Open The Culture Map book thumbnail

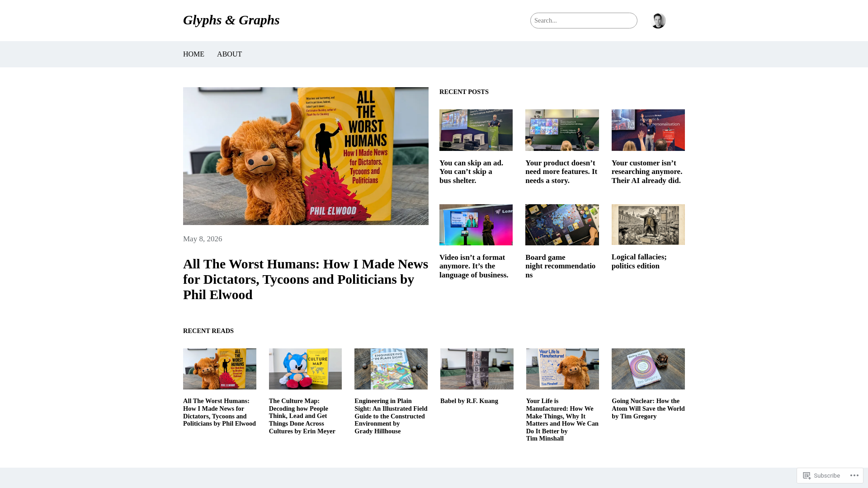(305, 369)
